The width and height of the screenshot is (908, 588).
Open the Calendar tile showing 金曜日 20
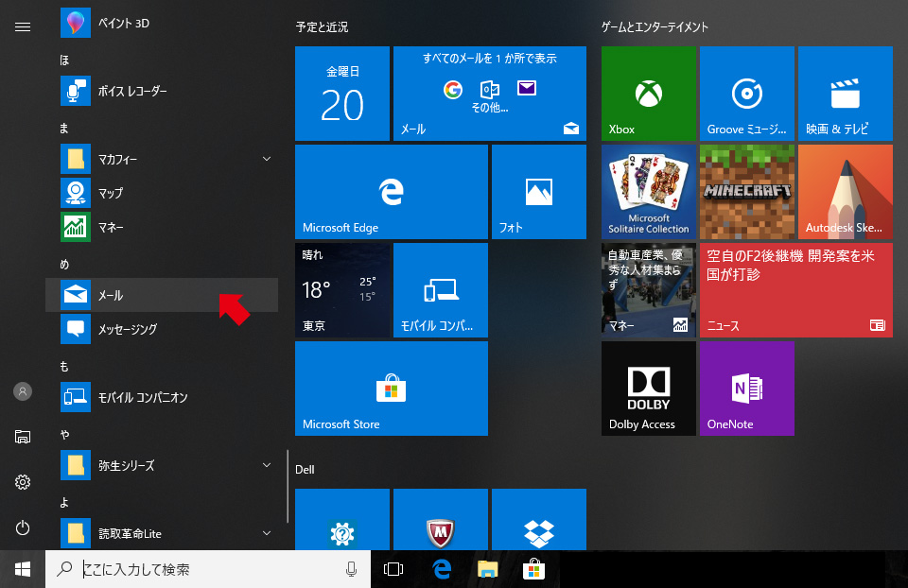point(342,94)
